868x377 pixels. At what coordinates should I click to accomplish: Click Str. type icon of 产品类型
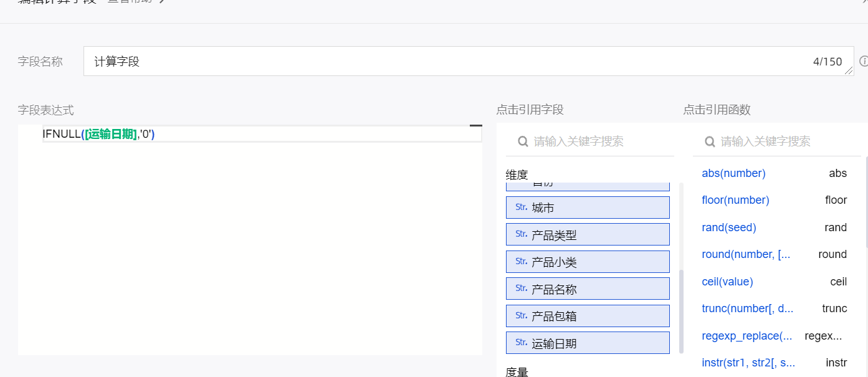click(x=522, y=234)
